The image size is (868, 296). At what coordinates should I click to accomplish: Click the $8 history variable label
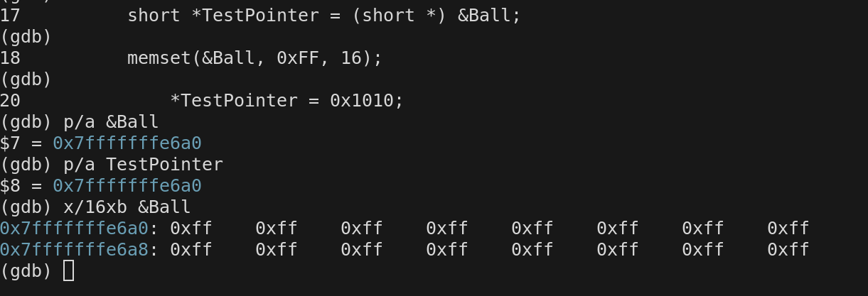coord(10,185)
